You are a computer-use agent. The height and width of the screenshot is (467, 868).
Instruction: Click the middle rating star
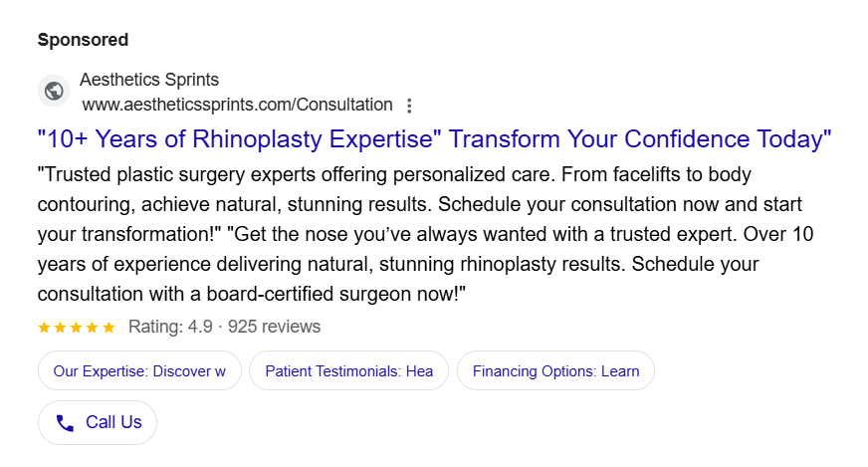pyautogui.click(x=77, y=328)
